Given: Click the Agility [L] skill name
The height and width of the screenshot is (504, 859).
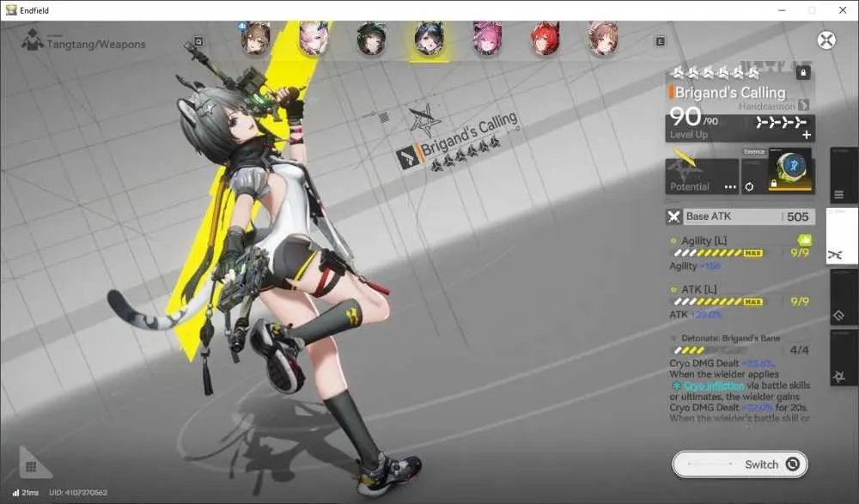Looking at the screenshot, I should [704, 240].
